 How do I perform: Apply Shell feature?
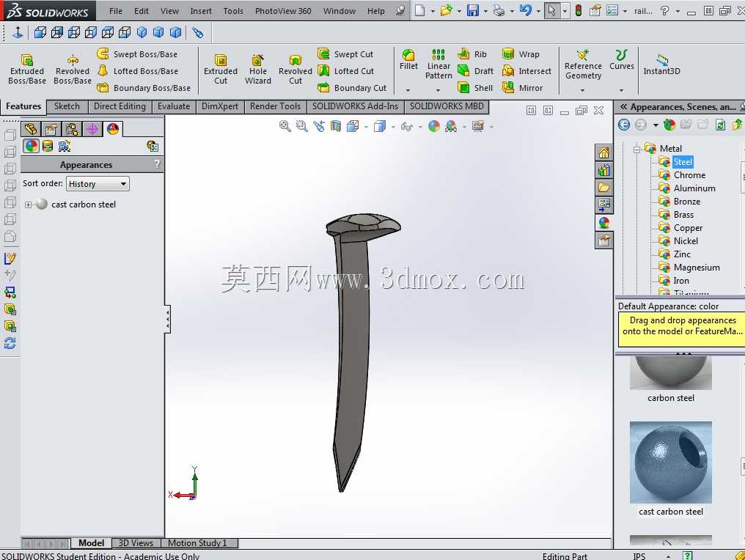click(x=475, y=88)
